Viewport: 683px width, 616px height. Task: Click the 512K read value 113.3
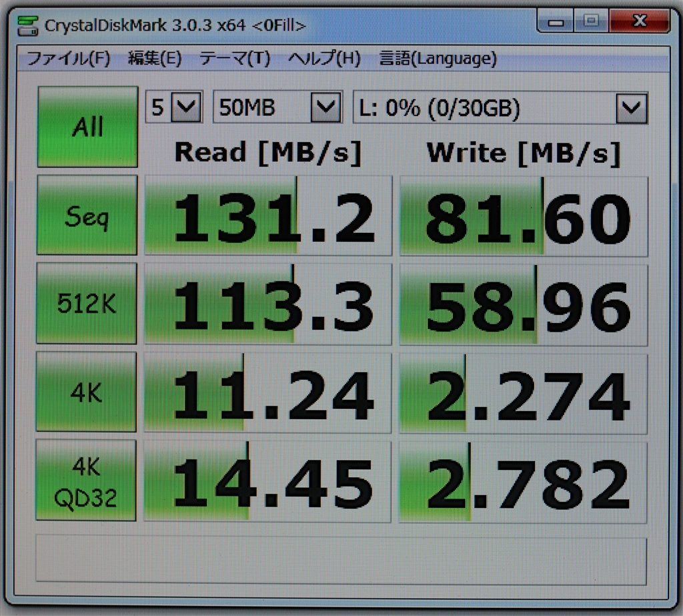pyautogui.click(x=268, y=304)
